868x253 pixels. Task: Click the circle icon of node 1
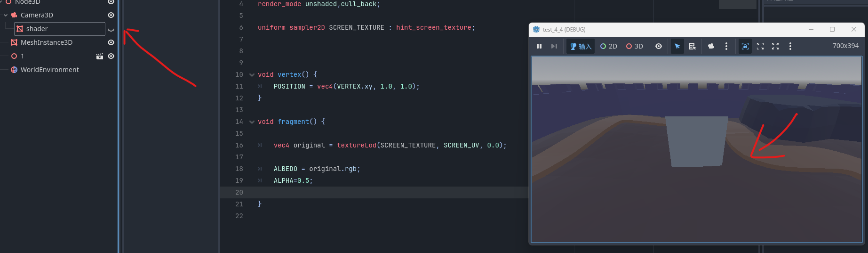pyautogui.click(x=14, y=56)
